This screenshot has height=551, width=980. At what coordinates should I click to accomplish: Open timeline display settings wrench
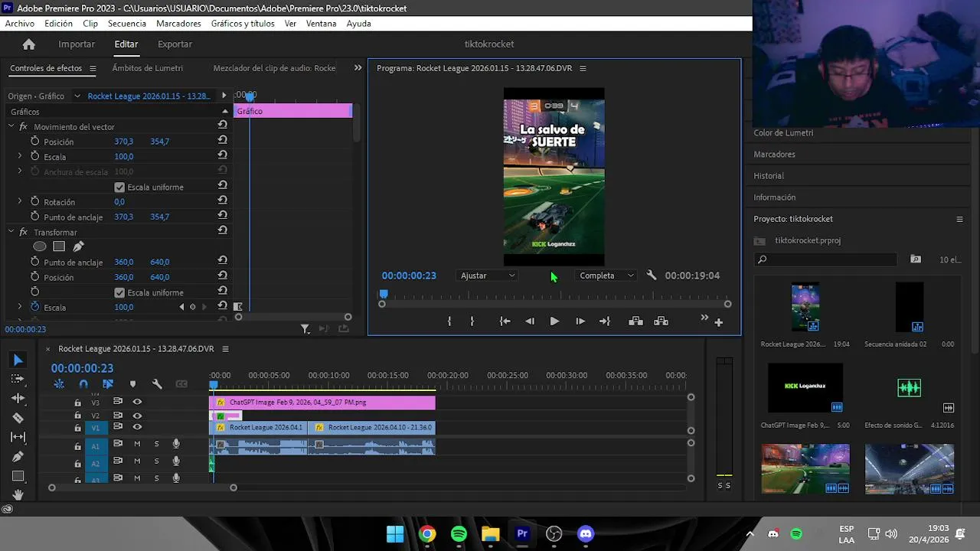click(157, 384)
